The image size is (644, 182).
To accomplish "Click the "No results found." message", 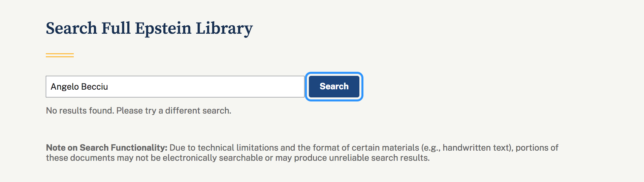I will click(x=80, y=111).
